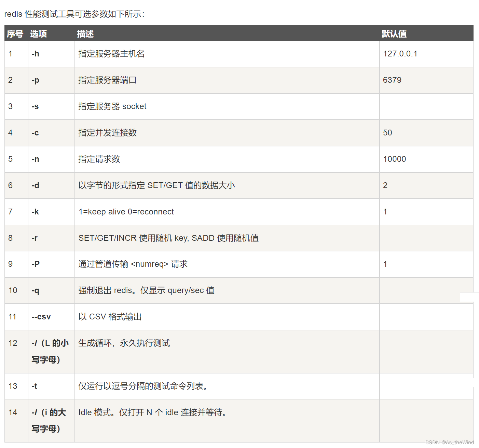Click the 强制退出 redis description
The height and width of the screenshot is (448, 479).
146,290
